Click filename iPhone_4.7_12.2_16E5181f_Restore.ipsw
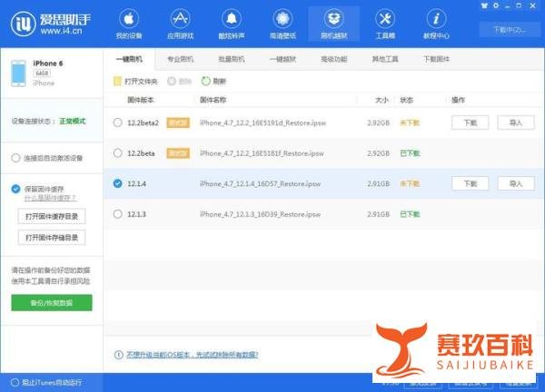Image resolution: width=545 pixels, height=392 pixels. point(262,153)
